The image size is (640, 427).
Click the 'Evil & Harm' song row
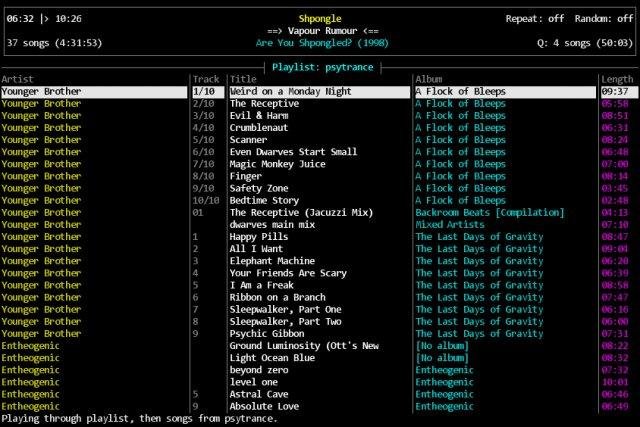coord(259,116)
